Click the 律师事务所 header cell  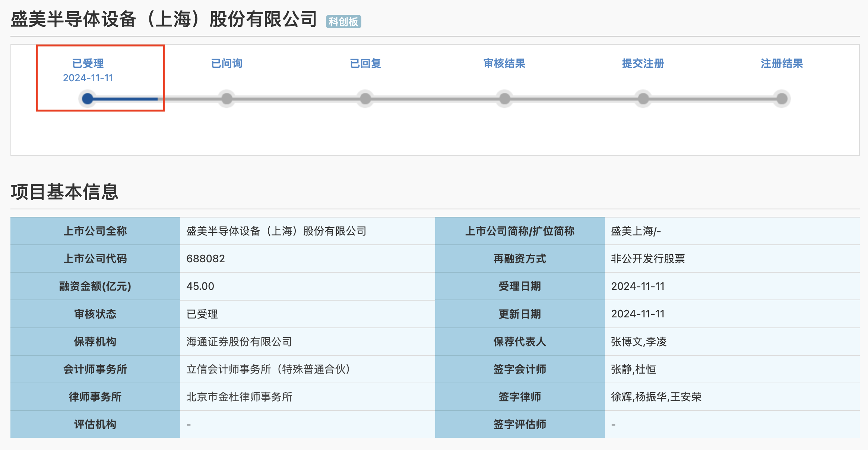click(x=95, y=397)
